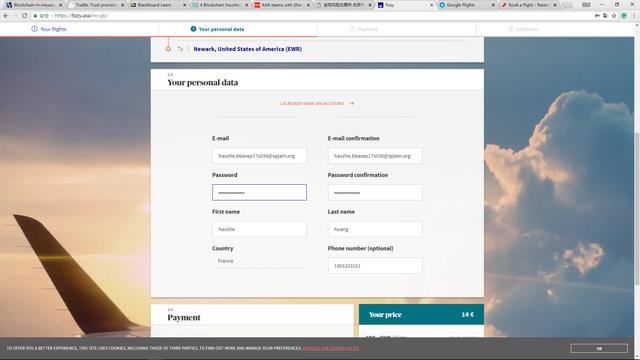Click the key saved-password icon in address bar
Screen dimensions: 640x360
(597, 16)
